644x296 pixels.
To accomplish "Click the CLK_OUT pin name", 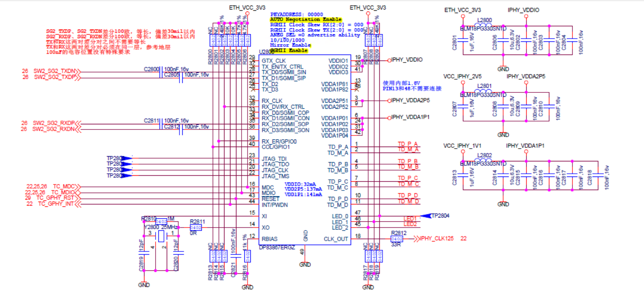I will pos(336,239).
